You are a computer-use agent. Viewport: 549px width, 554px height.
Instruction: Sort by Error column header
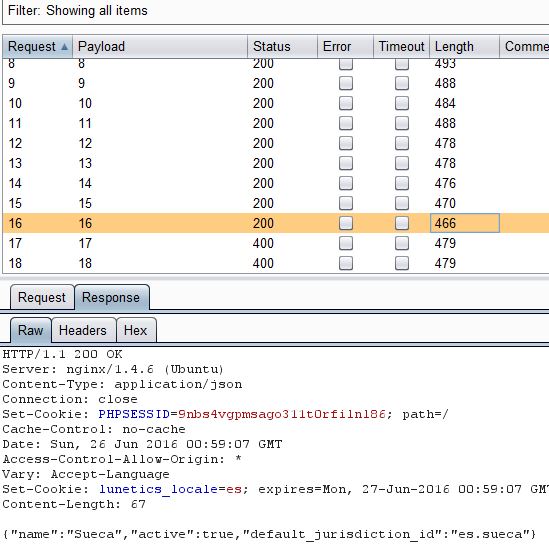tap(345, 47)
